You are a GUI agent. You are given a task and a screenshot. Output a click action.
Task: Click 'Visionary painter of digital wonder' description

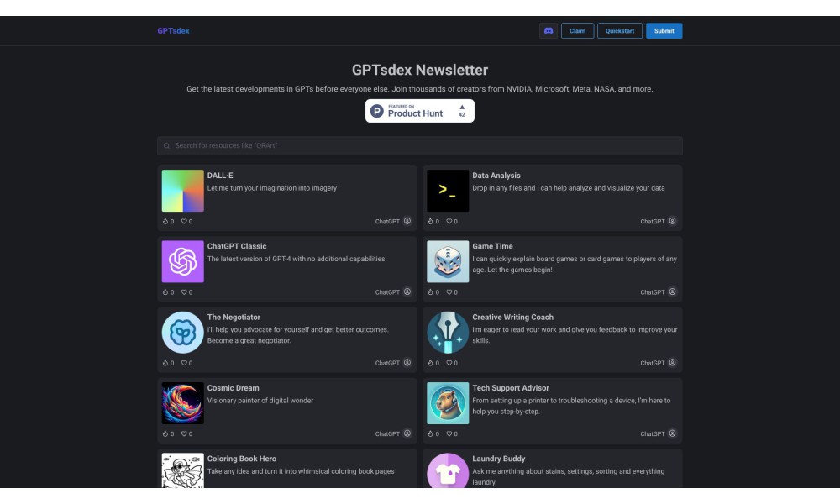coord(260,400)
